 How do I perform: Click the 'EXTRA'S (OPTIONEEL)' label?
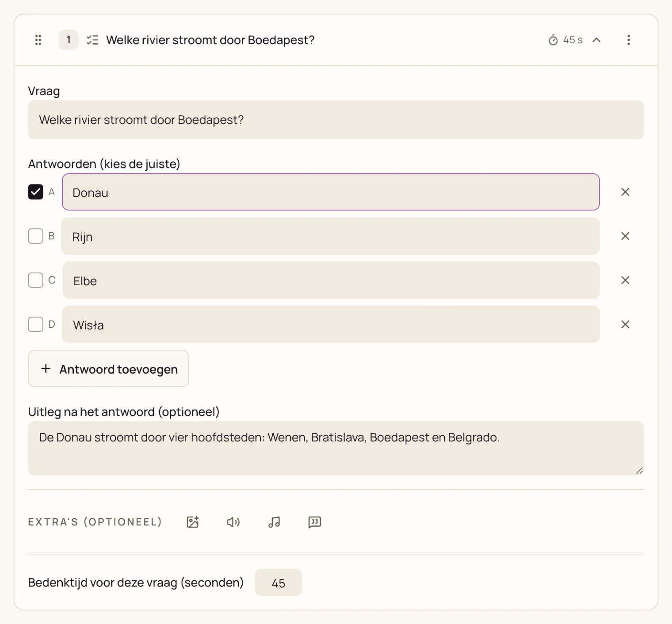click(x=95, y=522)
